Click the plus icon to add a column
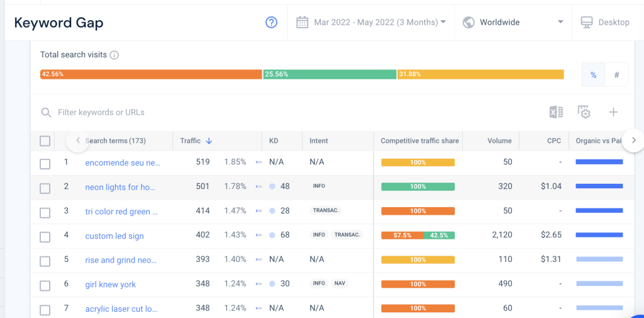 tap(613, 112)
